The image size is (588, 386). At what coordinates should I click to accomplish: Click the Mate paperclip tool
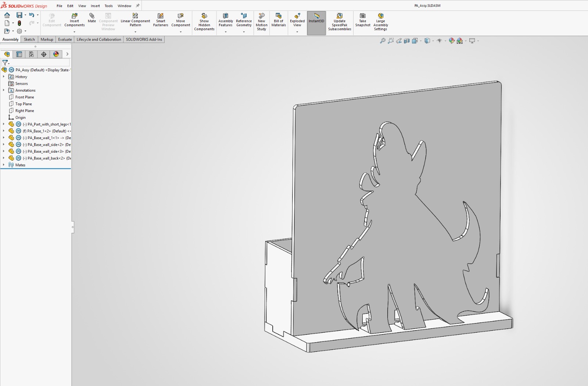[92, 18]
